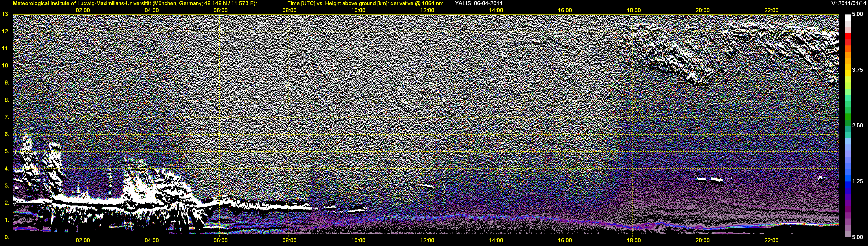Click the 5. km height axis label
This screenshot has width=868, height=246.
coord(7,151)
